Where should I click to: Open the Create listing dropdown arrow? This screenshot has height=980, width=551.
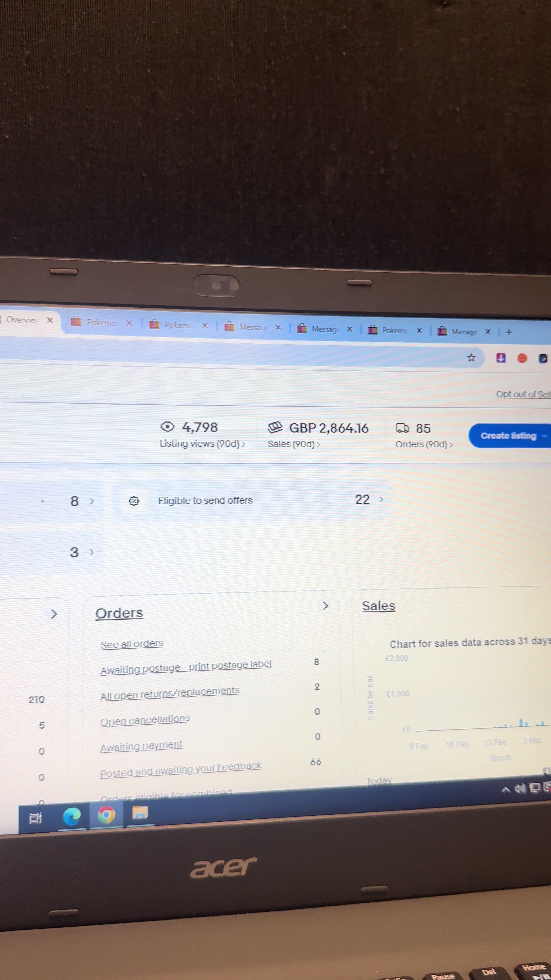544,436
